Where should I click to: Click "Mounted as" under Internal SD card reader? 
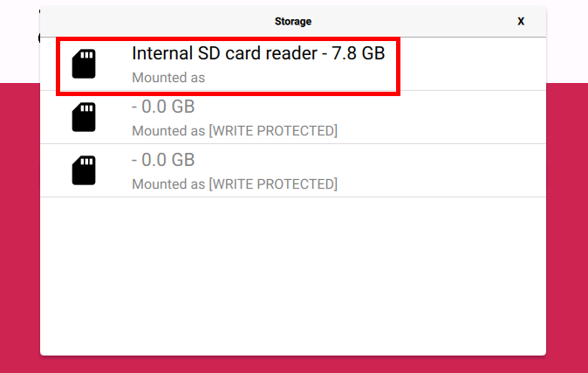coord(168,77)
